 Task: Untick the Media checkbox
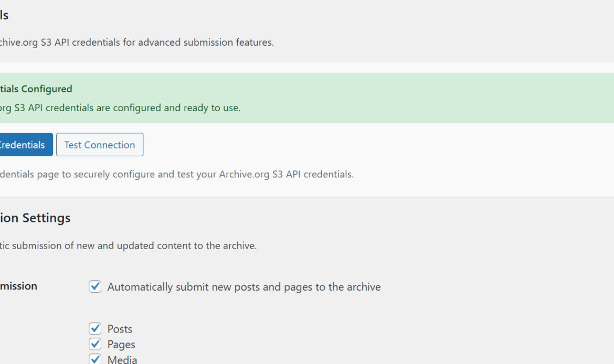point(95,359)
